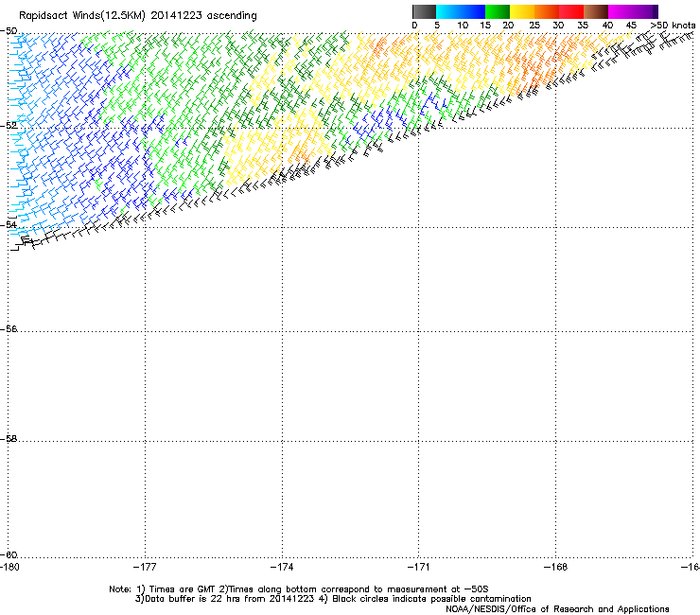Click the orange 25-30 knots legend color
Image resolution: width=700 pixels, height=615 pixels.
pyautogui.click(x=547, y=11)
